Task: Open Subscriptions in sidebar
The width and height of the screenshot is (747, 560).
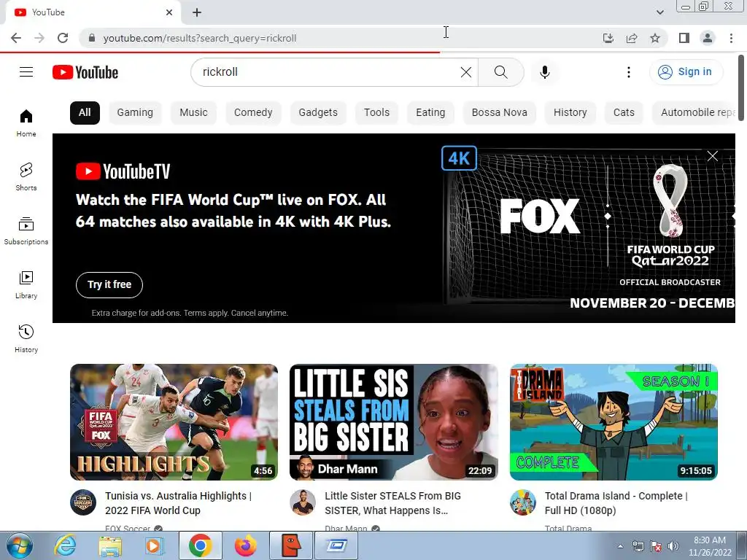Action: (x=26, y=230)
